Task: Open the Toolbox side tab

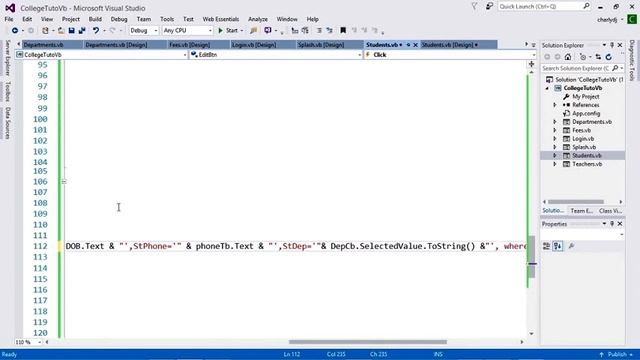Action: pos(7,91)
